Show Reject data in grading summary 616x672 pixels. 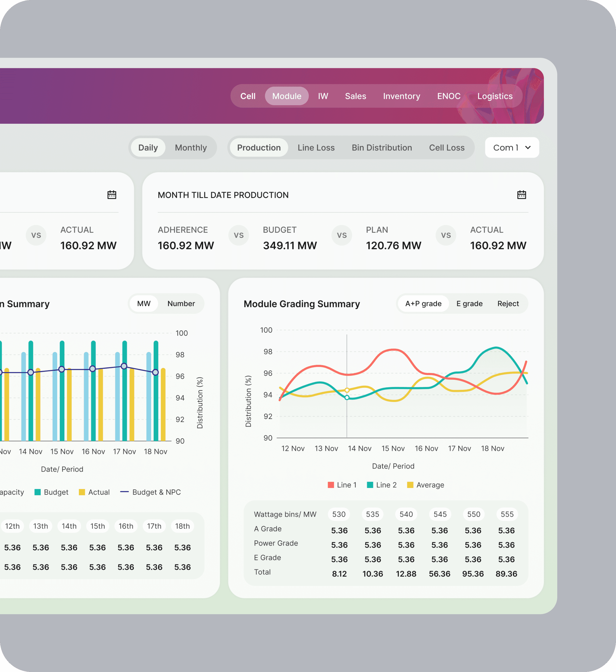pyautogui.click(x=508, y=304)
